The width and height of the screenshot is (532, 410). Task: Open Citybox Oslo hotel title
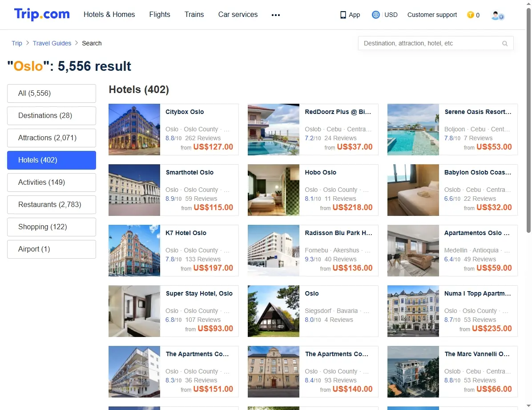coord(185,112)
